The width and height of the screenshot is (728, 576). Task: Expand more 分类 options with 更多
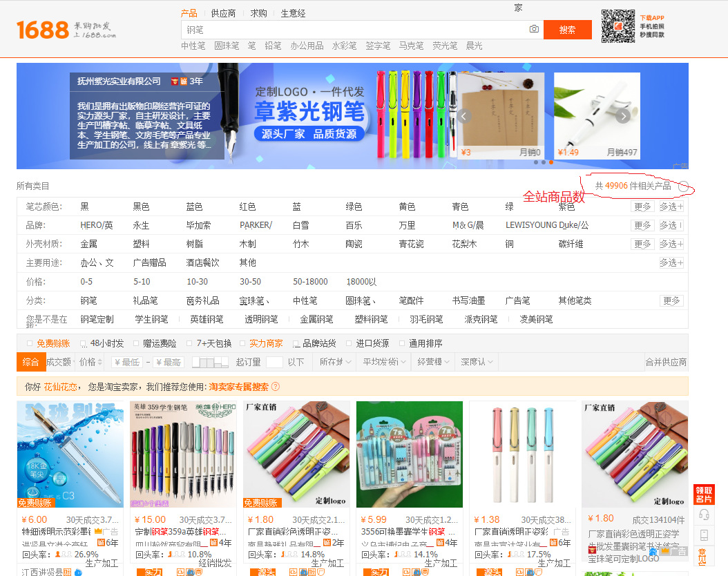[x=671, y=300]
